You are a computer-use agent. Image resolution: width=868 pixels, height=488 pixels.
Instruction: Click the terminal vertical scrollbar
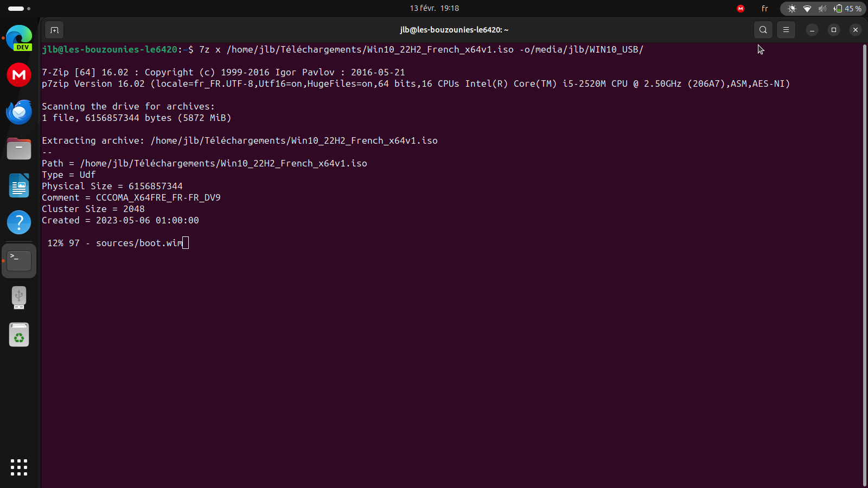pos(864,265)
